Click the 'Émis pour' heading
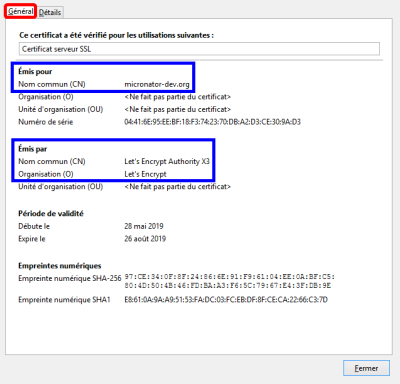Image resolution: width=400 pixels, height=384 pixels. pyautogui.click(x=35, y=71)
